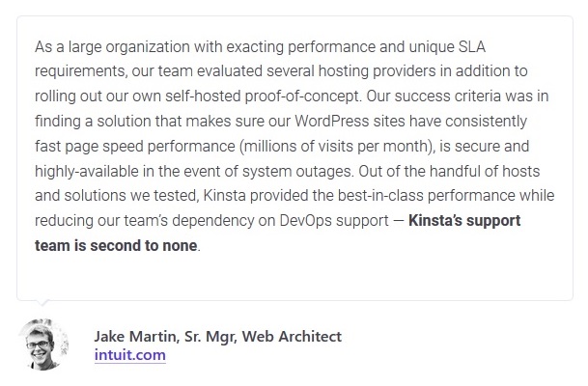
Task: Click the word "DevOps"
Action: coord(306,220)
